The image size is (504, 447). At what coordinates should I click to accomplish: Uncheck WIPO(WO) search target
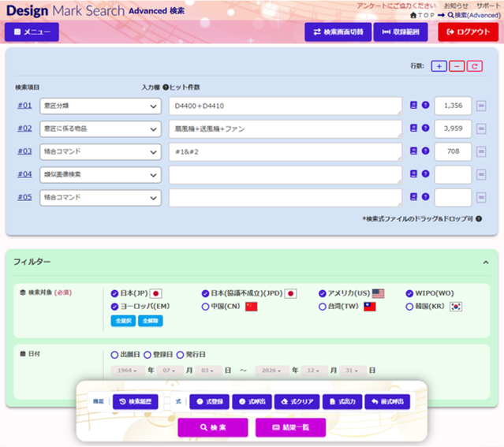(409, 293)
